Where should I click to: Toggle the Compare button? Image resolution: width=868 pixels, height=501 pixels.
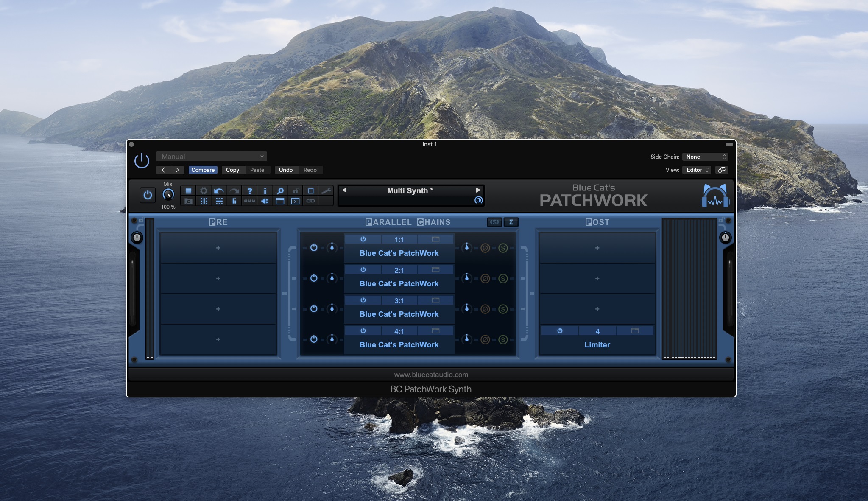[203, 170]
